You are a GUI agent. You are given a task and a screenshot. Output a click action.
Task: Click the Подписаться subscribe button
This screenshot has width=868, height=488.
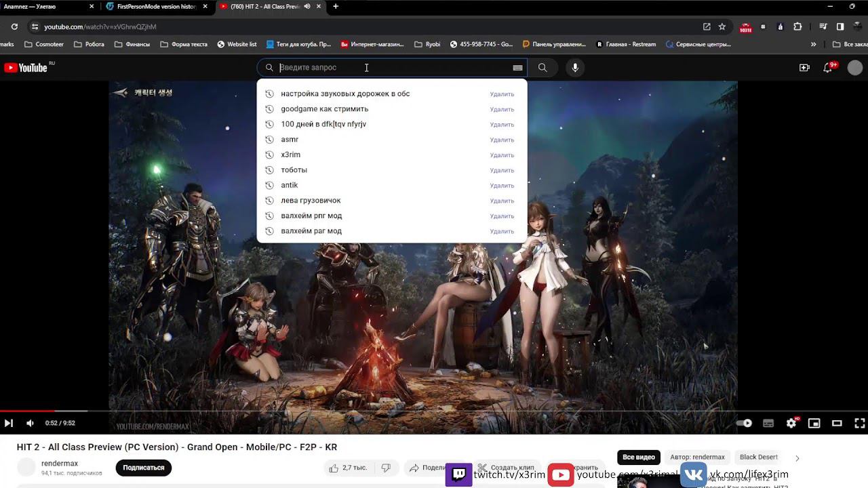tap(143, 468)
